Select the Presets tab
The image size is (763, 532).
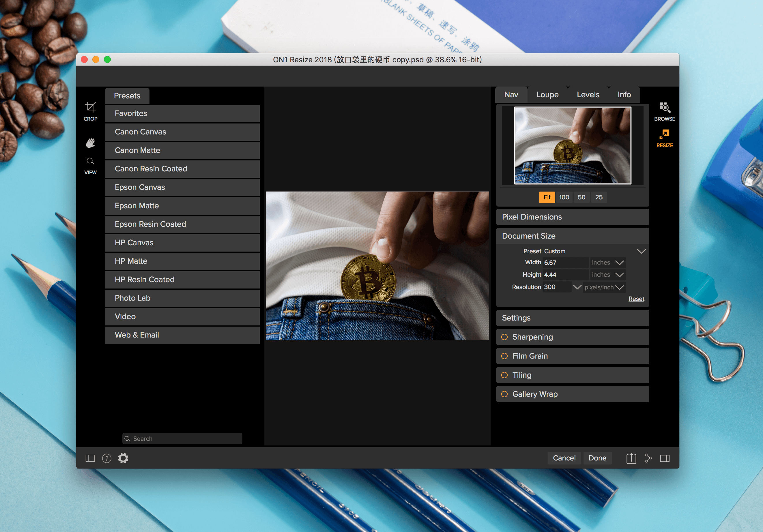point(127,96)
